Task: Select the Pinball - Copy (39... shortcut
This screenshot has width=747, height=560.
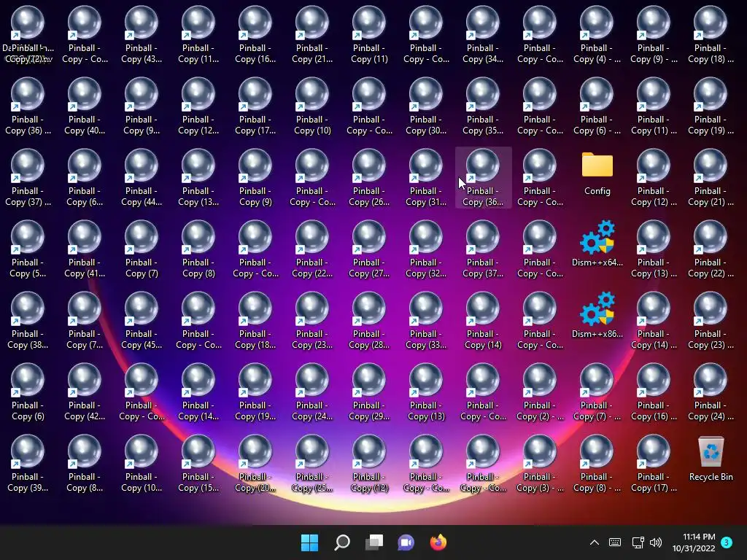Action: click(28, 464)
